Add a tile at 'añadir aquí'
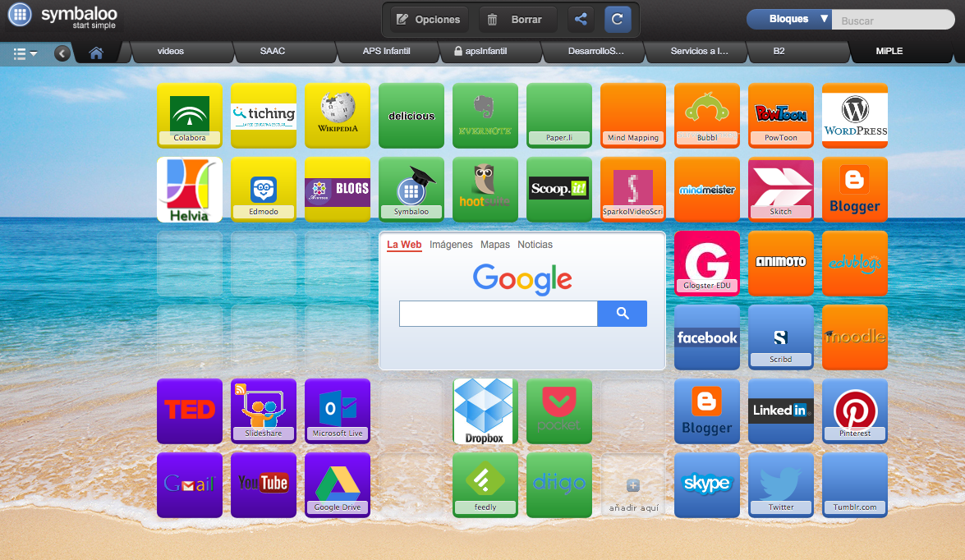 point(632,485)
